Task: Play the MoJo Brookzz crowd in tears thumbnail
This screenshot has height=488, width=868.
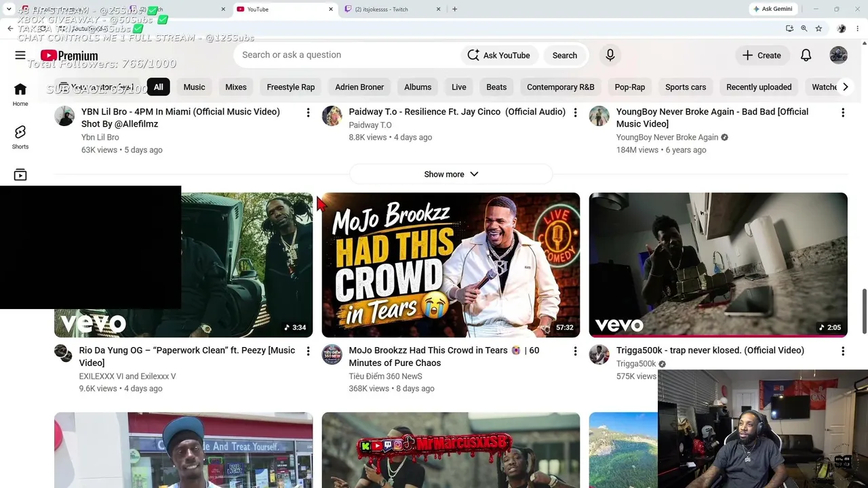Action: pyautogui.click(x=451, y=265)
